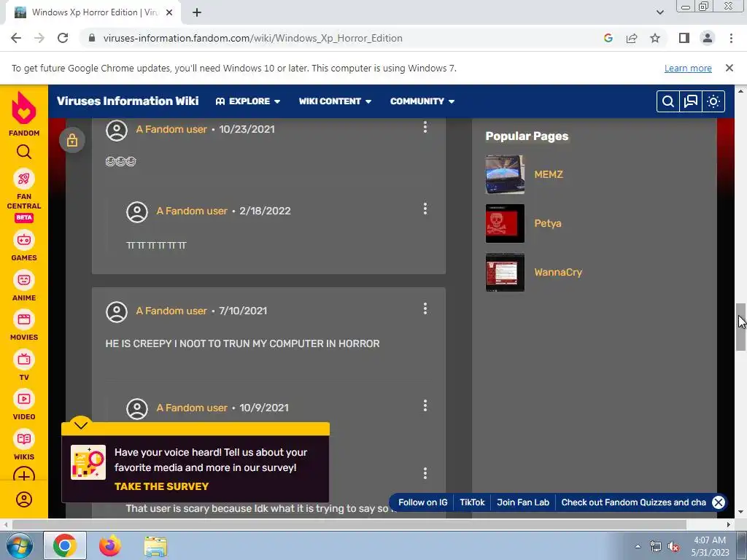Expand the WIKI CONTENT dropdown
The image size is (747, 560).
click(x=335, y=101)
